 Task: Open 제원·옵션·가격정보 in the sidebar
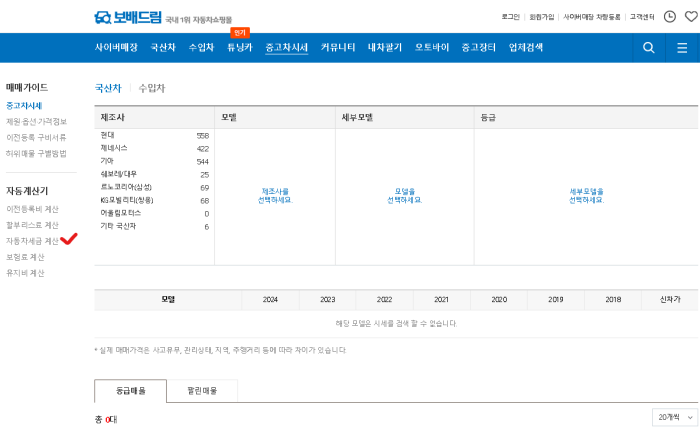point(36,121)
